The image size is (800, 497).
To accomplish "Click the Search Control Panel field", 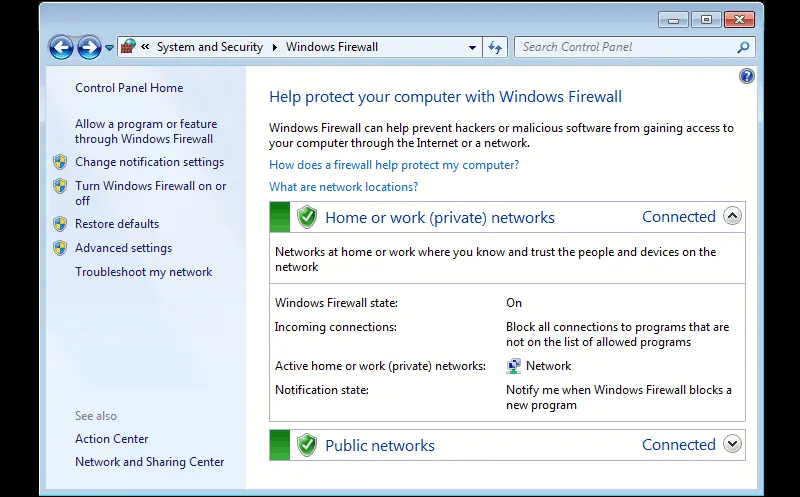I will (x=625, y=47).
